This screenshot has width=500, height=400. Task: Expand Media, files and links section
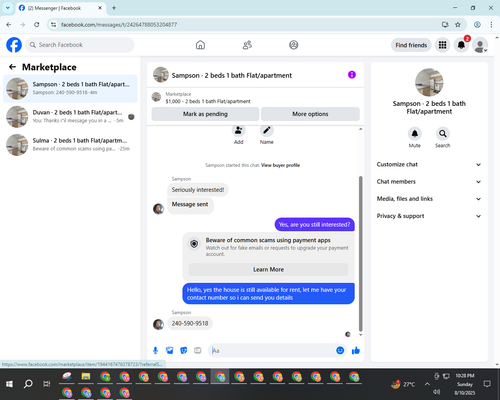click(x=429, y=199)
